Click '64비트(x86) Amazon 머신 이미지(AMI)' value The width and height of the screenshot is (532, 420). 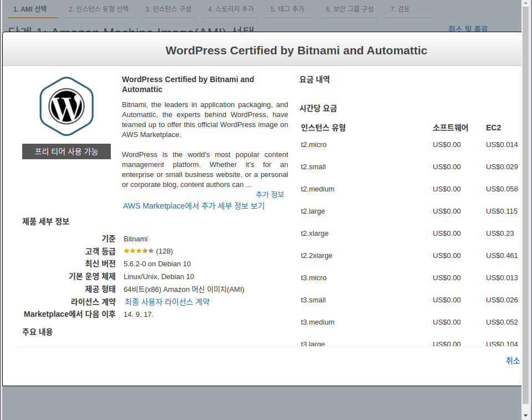click(x=184, y=290)
